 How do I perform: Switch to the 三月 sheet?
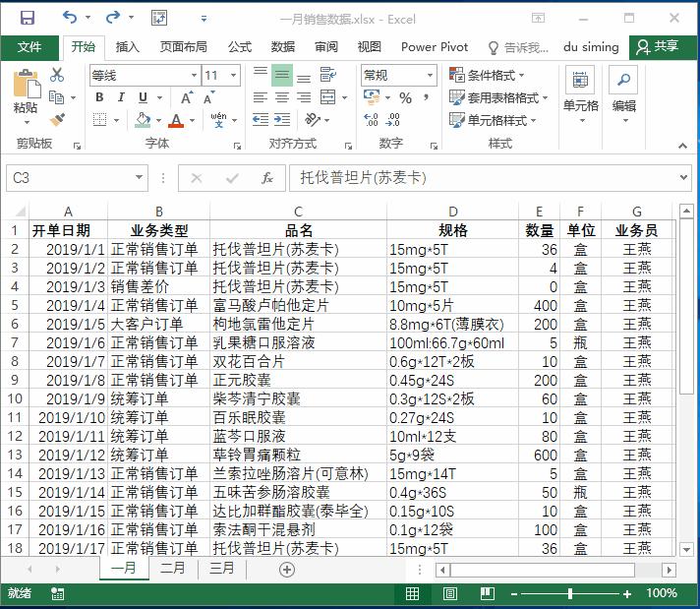point(221,569)
